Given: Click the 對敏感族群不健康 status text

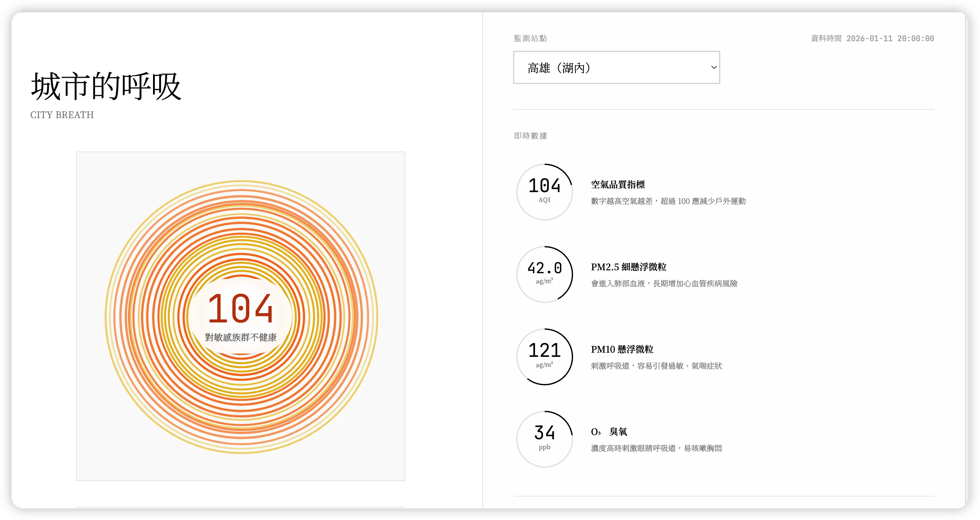Looking at the screenshot, I should tap(241, 337).
